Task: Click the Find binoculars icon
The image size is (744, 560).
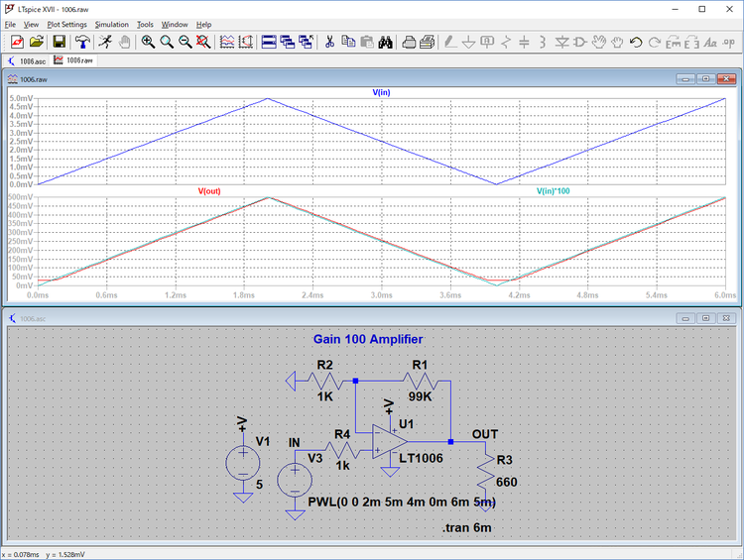Action: pyautogui.click(x=386, y=42)
